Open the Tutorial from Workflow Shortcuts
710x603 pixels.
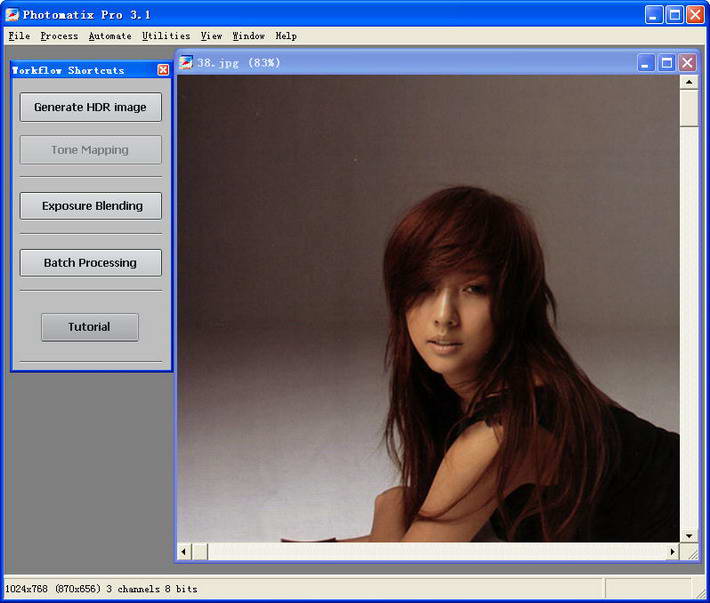(90, 327)
